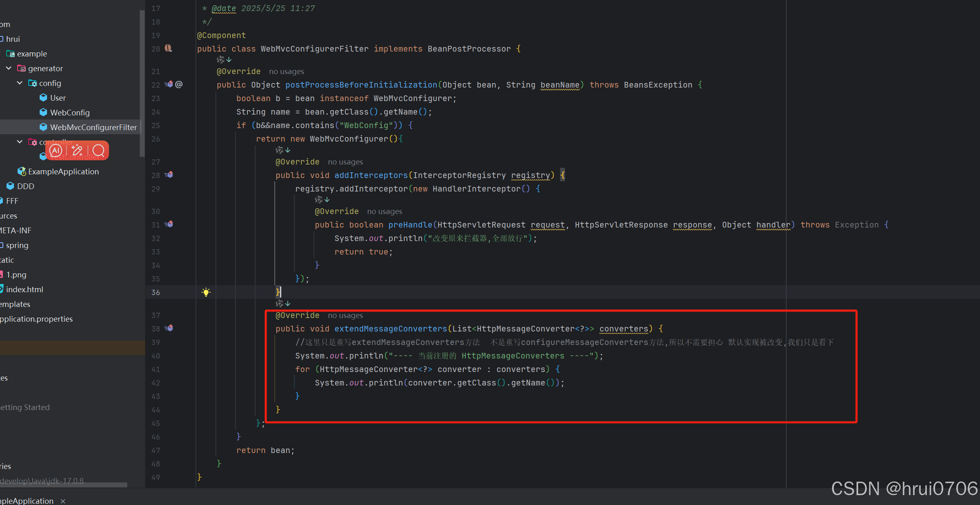
Task: Select the ExampleApplication class in the project tree
Action: [x=63, y=171]
